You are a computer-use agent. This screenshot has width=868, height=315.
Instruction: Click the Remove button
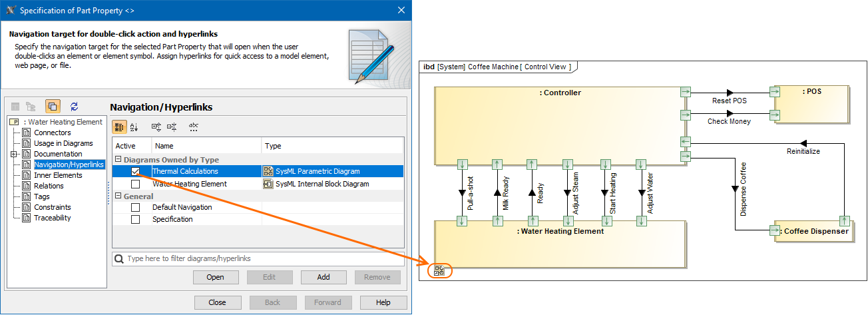pyautogui.click(x=377, y=277)
